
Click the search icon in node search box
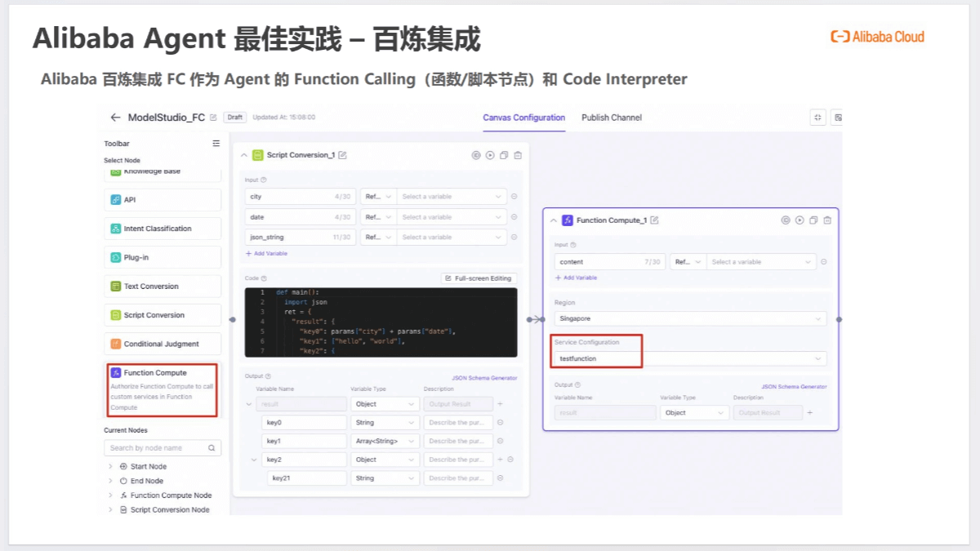pyautogui.click(x=212, y=448)
